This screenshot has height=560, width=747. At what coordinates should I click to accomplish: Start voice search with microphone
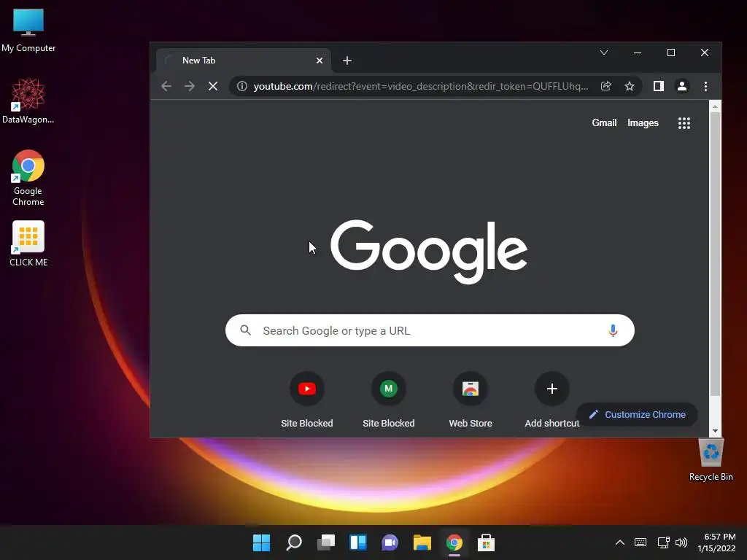[613, 330]
